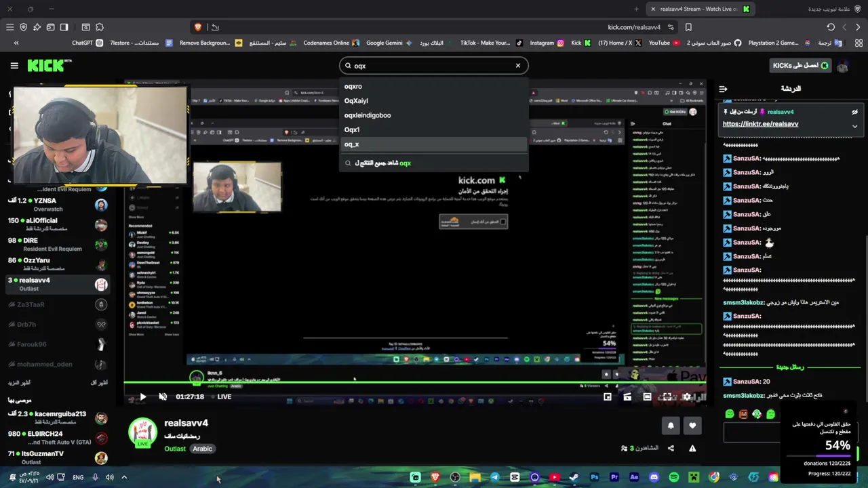The width and height of the screenshot is (868, 488).
Task: Unpin the pinned chat message icon
Action: tap(854, 112)
